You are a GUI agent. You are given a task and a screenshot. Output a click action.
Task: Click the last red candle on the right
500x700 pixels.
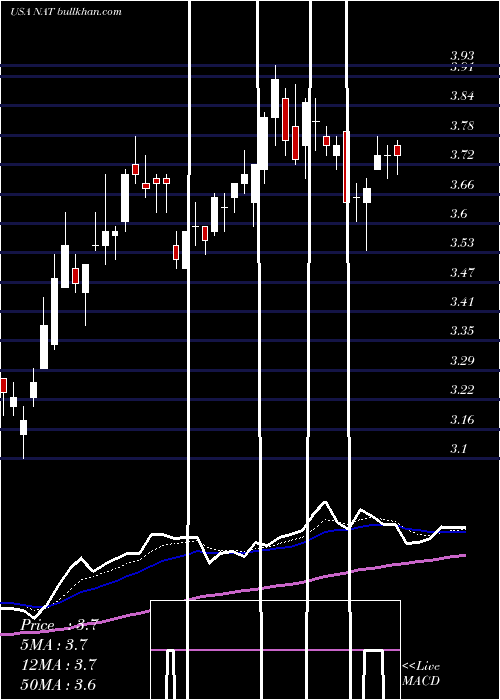coord(397,150)
